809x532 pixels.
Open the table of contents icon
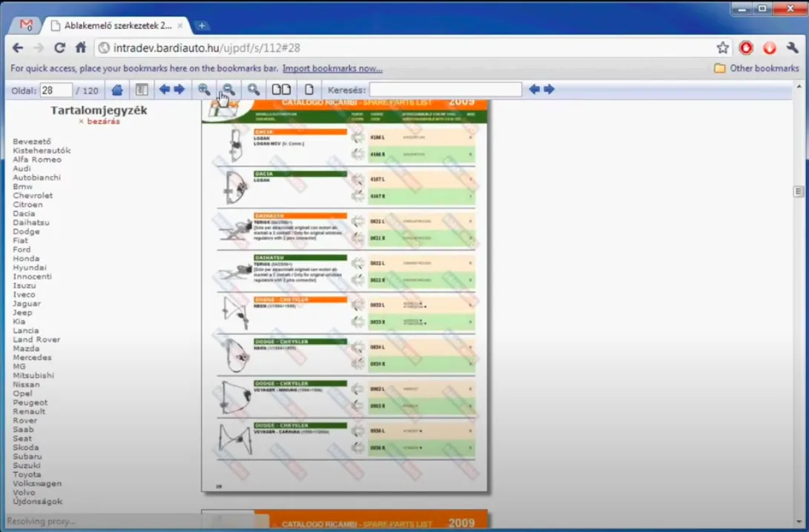pos(142,89)
